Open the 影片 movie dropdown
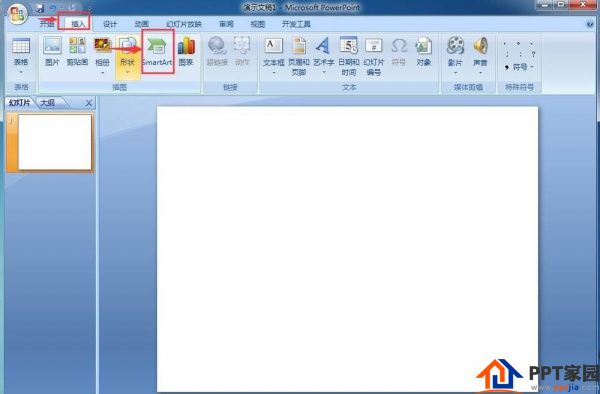Image resolution: width=600 pixels, height=394 pixels. [x=455, y=56]
